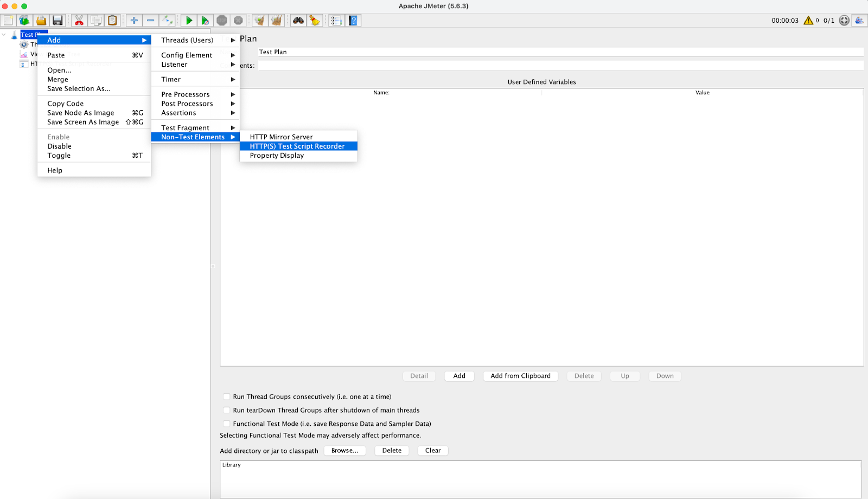Open Search with binoculars icon
Viewport: 868px width, 499px height.
(x=298, y=21)
